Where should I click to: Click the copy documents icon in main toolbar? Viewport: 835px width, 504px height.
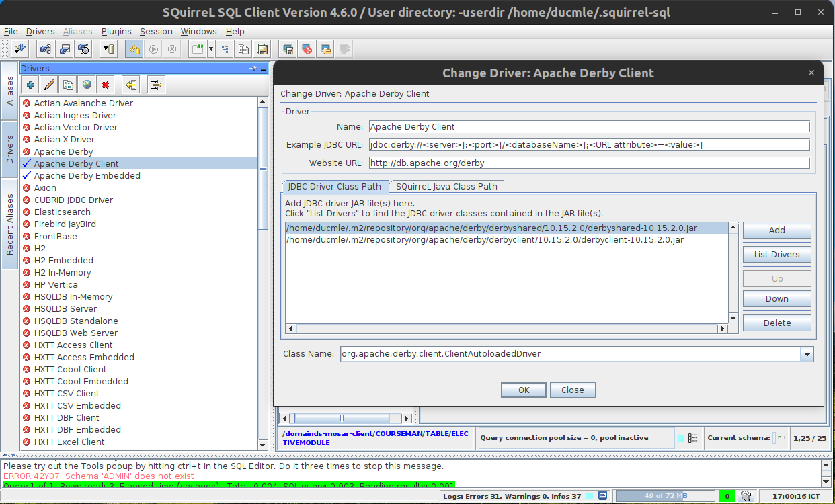click(x=243, y=49)
